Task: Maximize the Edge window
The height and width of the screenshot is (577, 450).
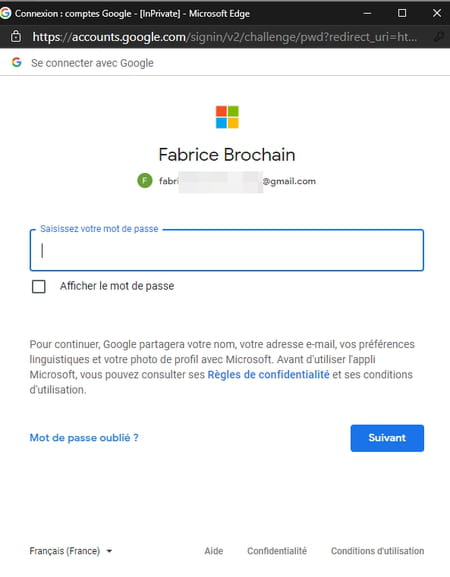Action: click(x=402, y=13)
